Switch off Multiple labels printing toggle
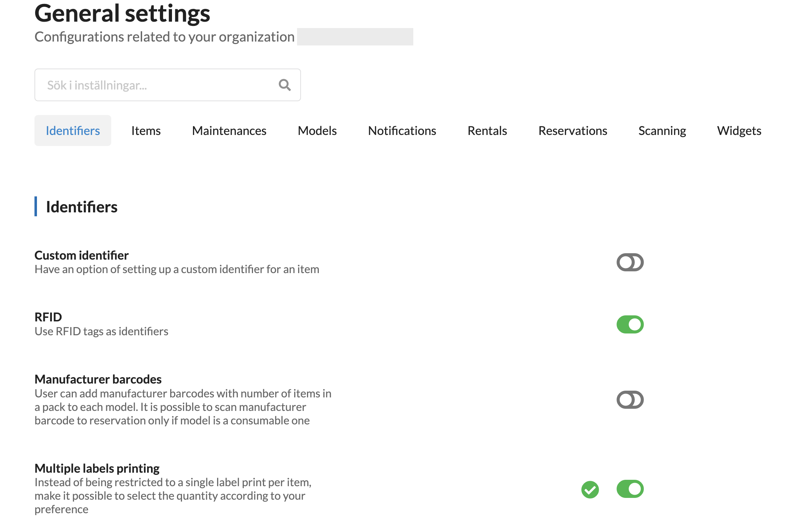796x532 pixels. coord(630,489)
